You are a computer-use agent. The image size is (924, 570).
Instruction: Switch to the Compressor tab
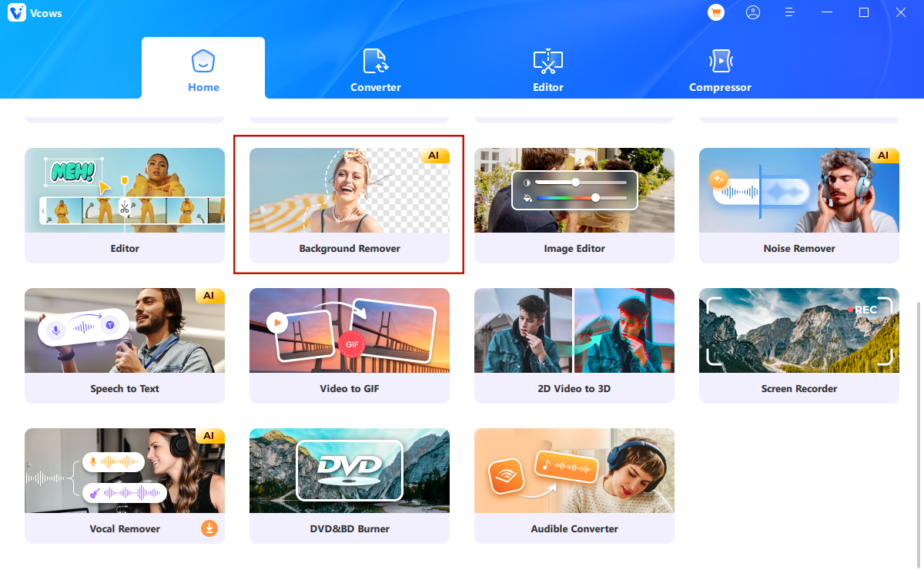click(720, 70)
